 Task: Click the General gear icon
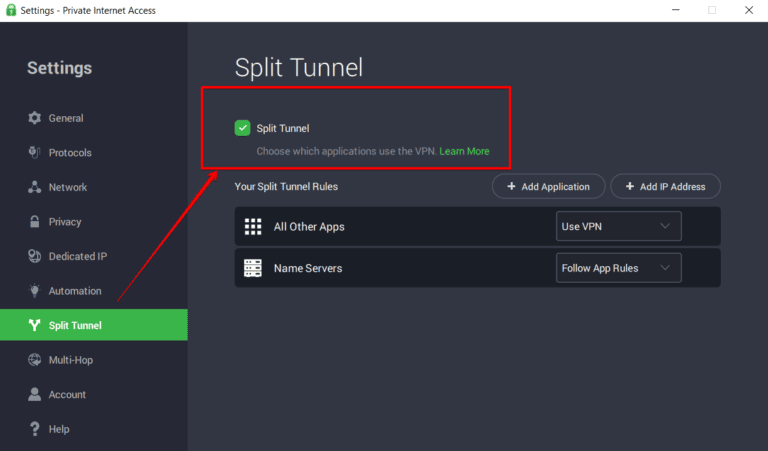pyautogui.click(x=34, y=118)
